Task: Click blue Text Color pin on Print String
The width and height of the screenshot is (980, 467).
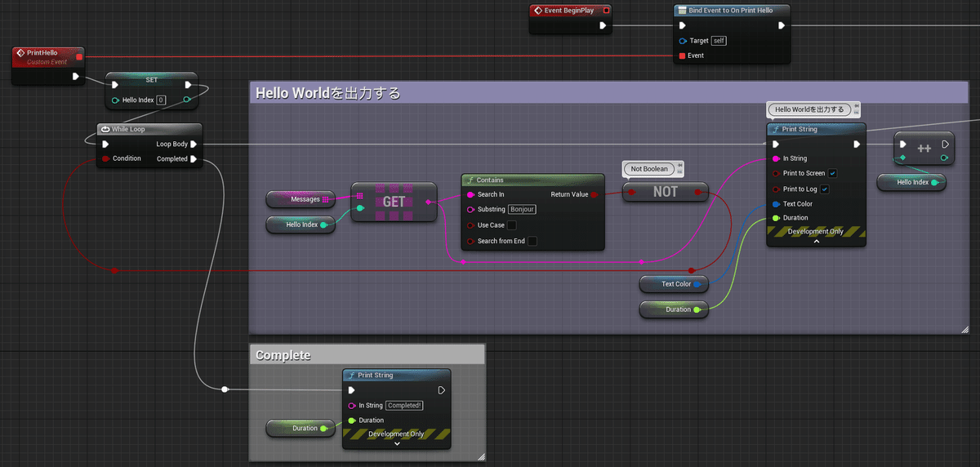Action: click(x=775, y=204)
